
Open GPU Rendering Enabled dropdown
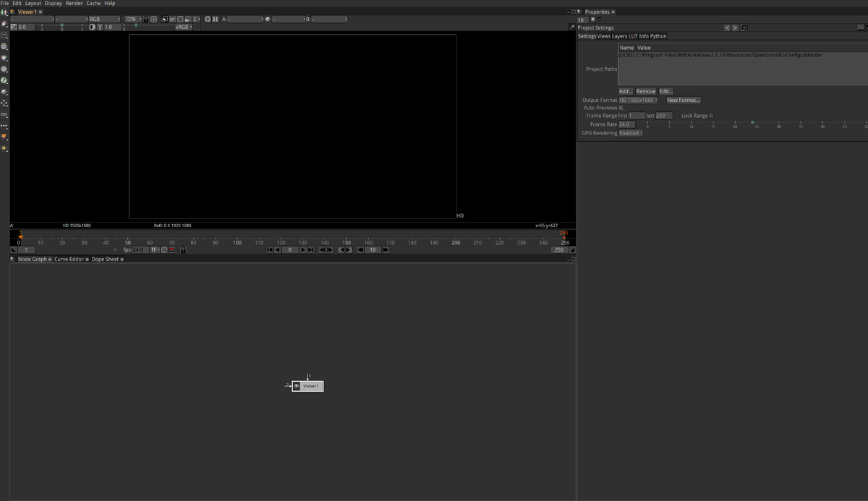[631, 133]
